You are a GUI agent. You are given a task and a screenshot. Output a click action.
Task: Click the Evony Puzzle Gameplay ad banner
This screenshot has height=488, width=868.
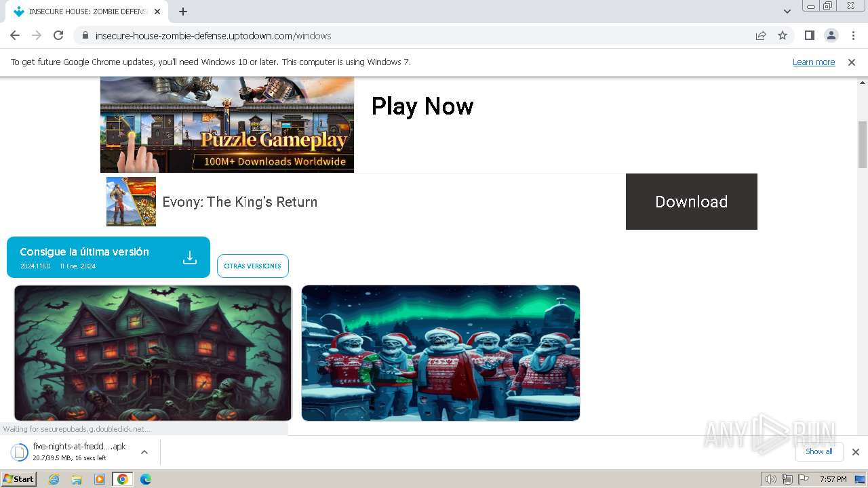click(227, 124)
